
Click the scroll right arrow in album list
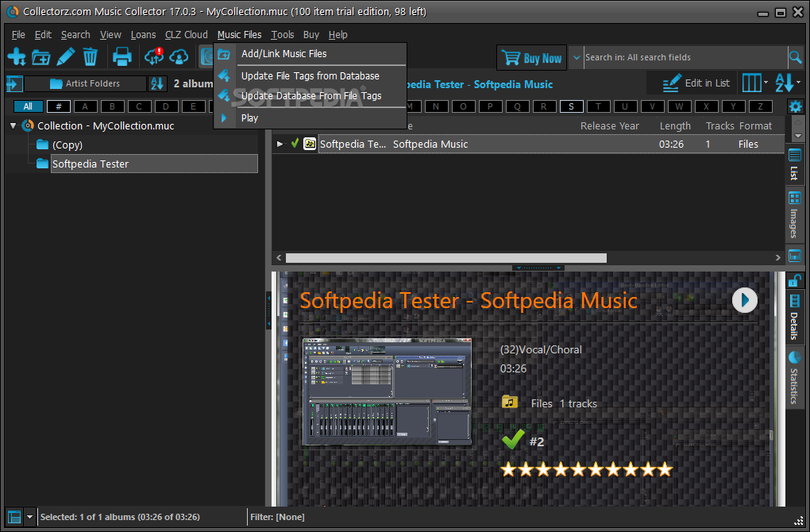pyautogui.click(x=778, y=258)
